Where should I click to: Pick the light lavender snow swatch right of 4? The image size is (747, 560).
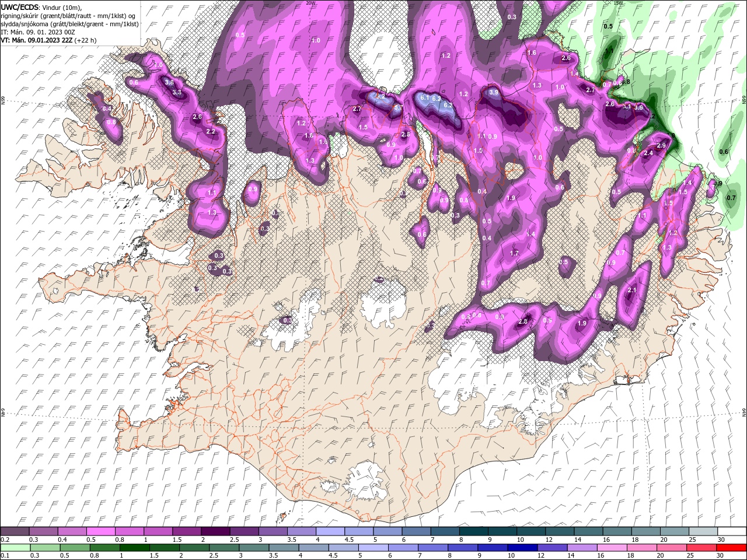(x=329, y=531)
